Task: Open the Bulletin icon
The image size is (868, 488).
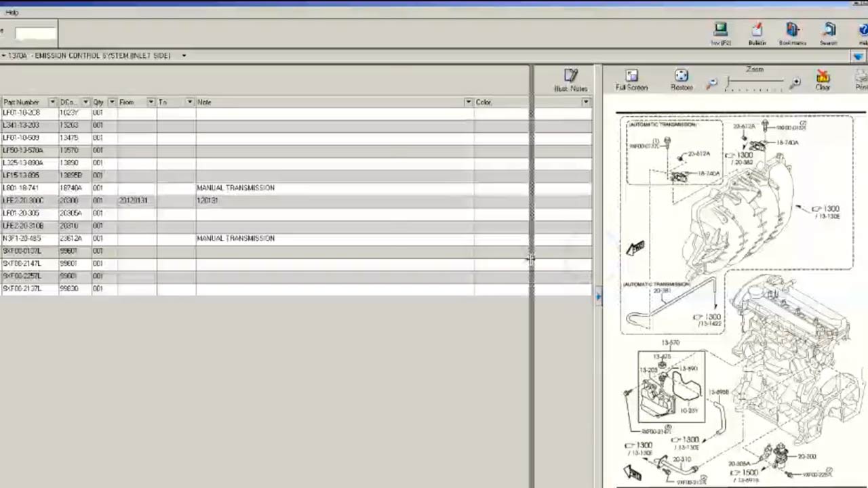Action: click(x=757, y=33)
